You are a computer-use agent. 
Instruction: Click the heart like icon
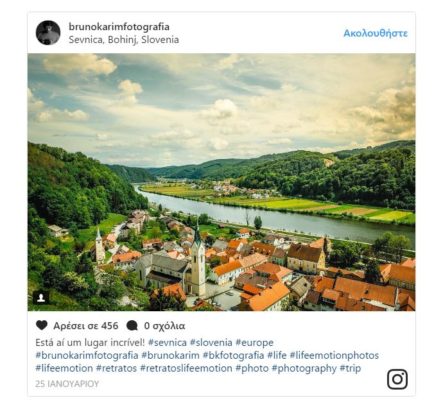(x=42, y=325)
